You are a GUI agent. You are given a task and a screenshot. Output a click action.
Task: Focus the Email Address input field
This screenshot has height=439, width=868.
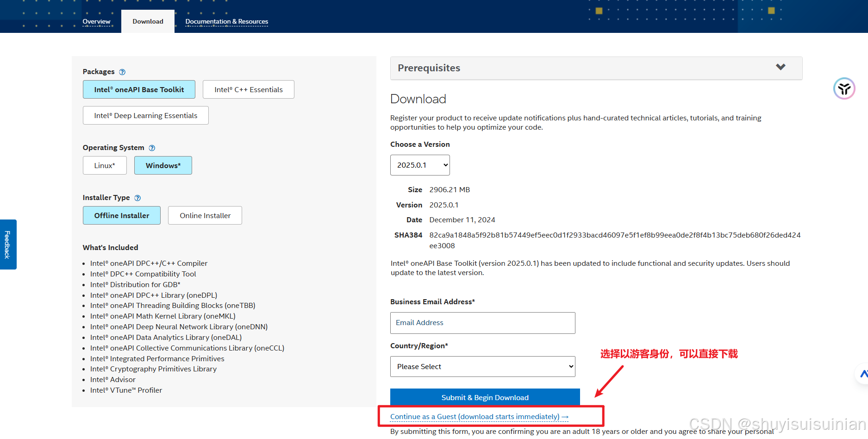click(483, 323)
